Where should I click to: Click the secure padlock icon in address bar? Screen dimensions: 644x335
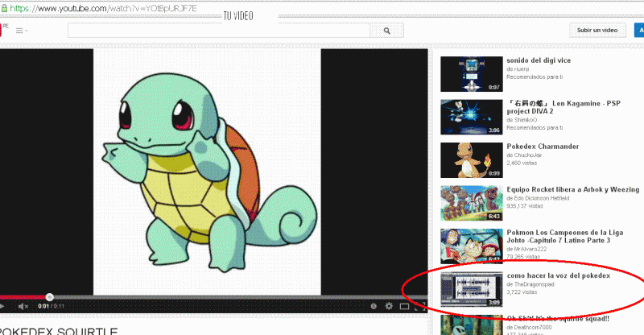click(4, 8)
